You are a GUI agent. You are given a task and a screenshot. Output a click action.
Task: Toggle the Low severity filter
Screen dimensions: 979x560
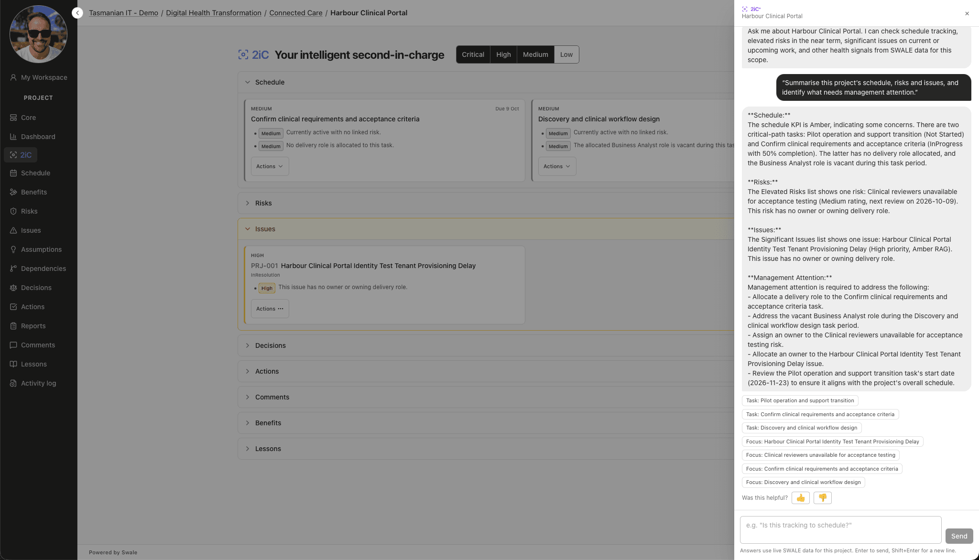(566, 54)
